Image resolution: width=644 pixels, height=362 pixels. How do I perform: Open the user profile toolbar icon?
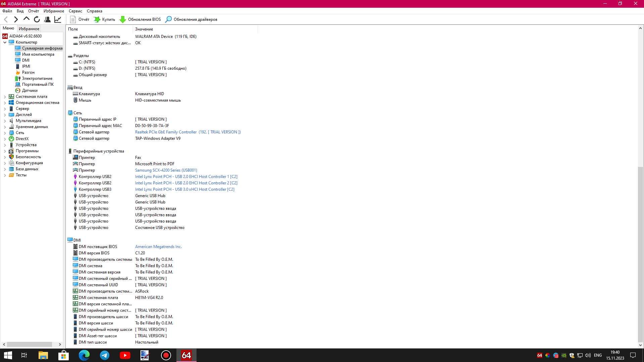click(x=47, y=19)
